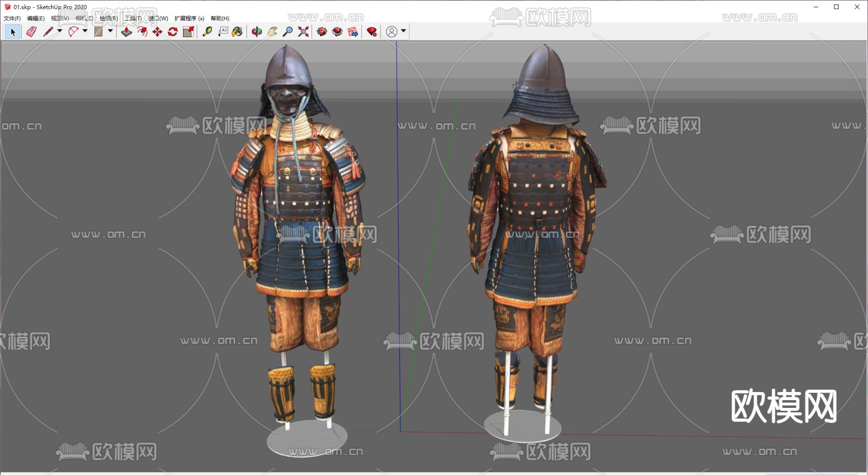This screenshot has height=475, width=868.
Task: Open the user account dropdown arrow
Action: (404, 31)
